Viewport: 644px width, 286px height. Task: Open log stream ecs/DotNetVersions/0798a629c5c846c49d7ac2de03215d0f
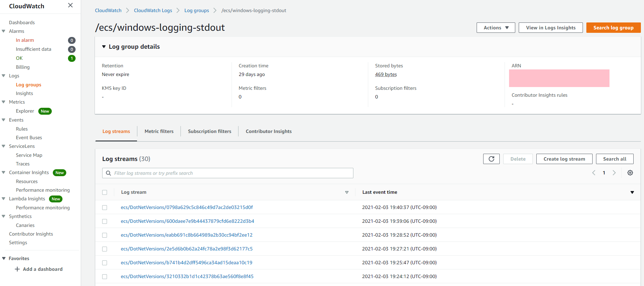(187, 207)
